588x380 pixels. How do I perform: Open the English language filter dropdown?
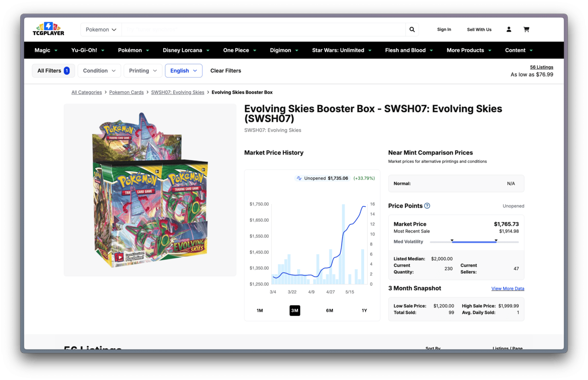183,71
